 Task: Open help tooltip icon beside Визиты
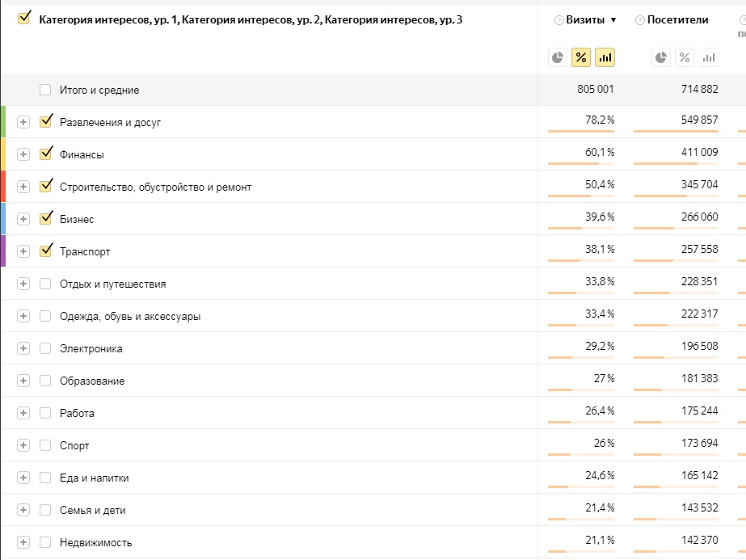pyautogui.click(x=559, y=20)
